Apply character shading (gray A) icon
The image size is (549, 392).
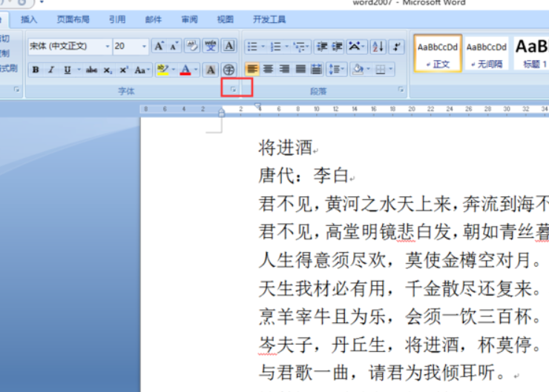211,70
